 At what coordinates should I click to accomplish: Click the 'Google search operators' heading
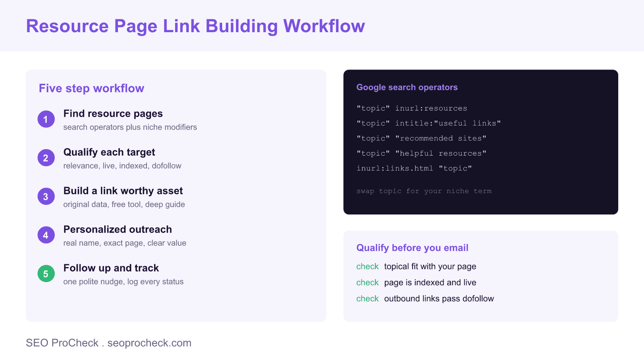point(407,87)
